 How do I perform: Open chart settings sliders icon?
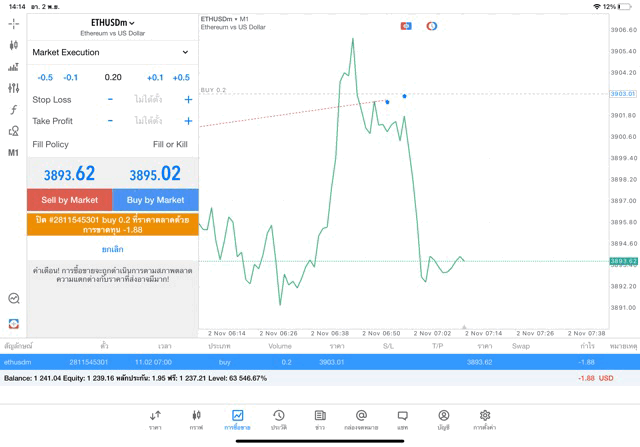pyautogui.click(x=14, y=88)
